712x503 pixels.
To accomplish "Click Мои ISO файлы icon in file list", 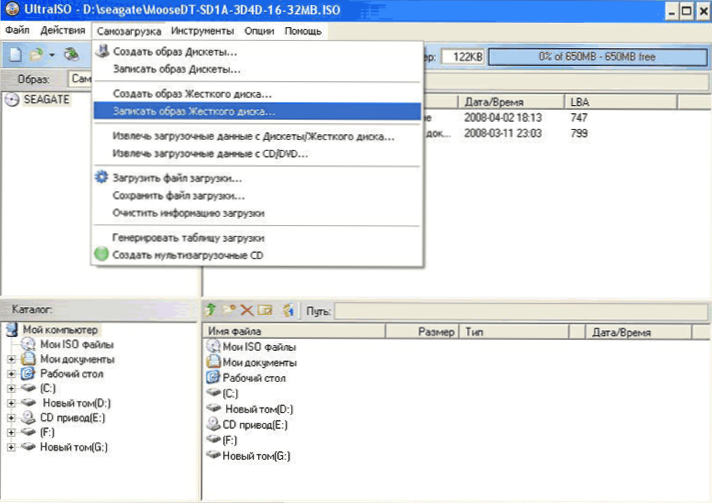I will pyautogui.click(x=213, y=346).
